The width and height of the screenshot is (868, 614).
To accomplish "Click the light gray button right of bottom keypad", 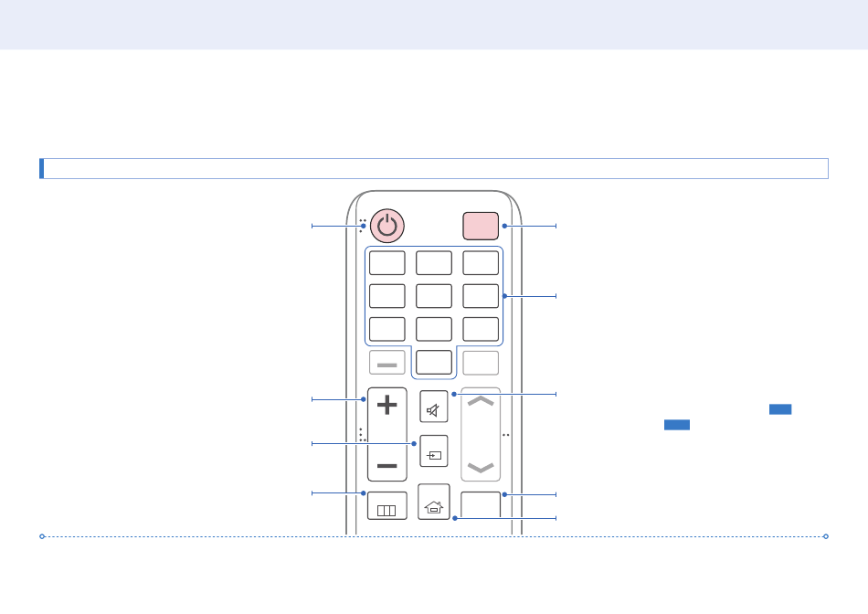I will (481, 363).
